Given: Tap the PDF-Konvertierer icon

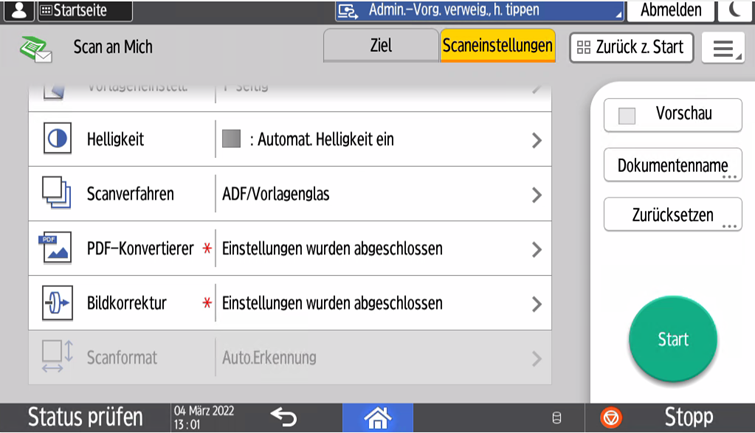Looking at the screenshot, I should point(55,248).
